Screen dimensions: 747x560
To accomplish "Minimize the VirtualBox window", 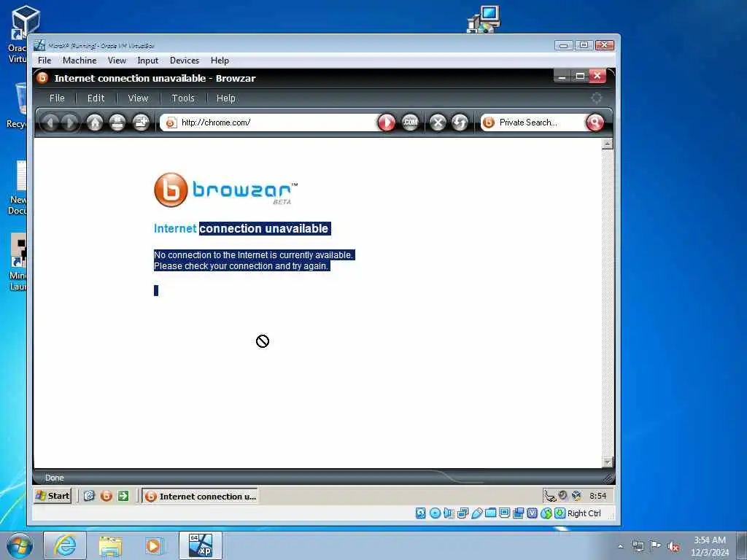I will [564, 45].
